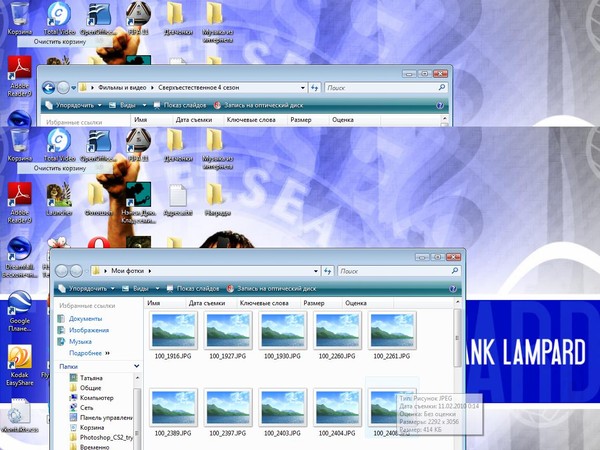600x450 pixels.
Task: Click Запись на оптический диск in Сверхъестественное window
Action: click(258, 105)
